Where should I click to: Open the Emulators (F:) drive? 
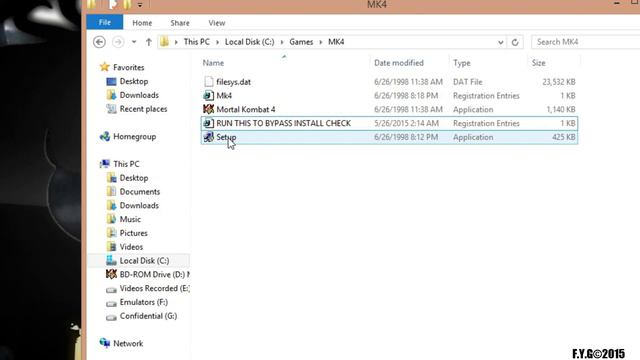point(144,302)
